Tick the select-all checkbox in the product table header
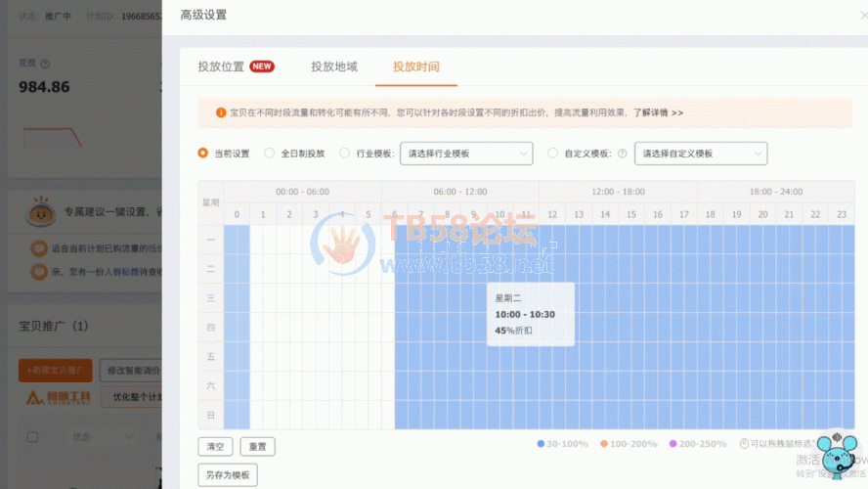This screenshot has height=489, width=868. 33,436
